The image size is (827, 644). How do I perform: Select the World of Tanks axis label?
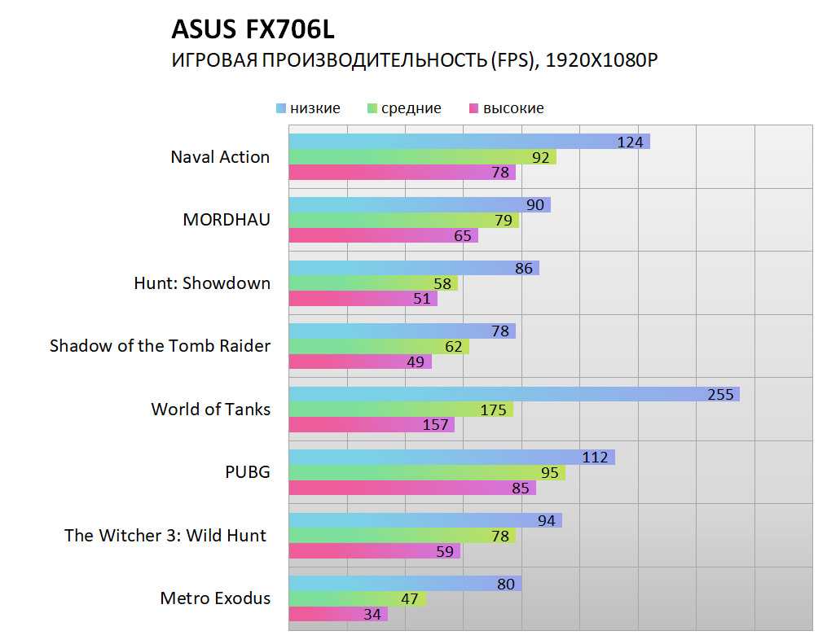point(210,409)
